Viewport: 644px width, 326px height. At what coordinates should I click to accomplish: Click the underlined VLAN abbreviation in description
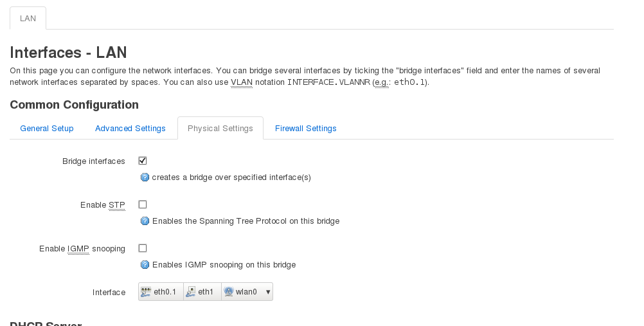click(x=242, y=82)
